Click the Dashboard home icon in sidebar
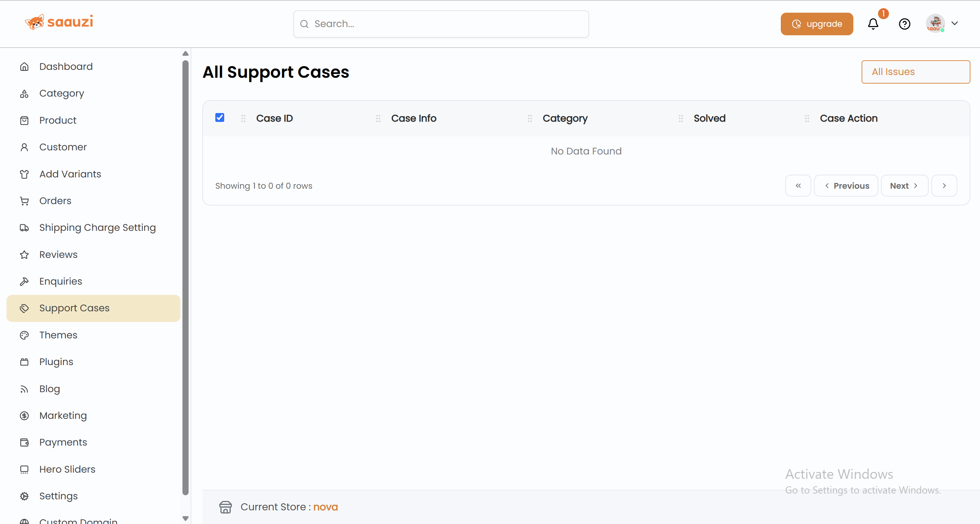 24,66
